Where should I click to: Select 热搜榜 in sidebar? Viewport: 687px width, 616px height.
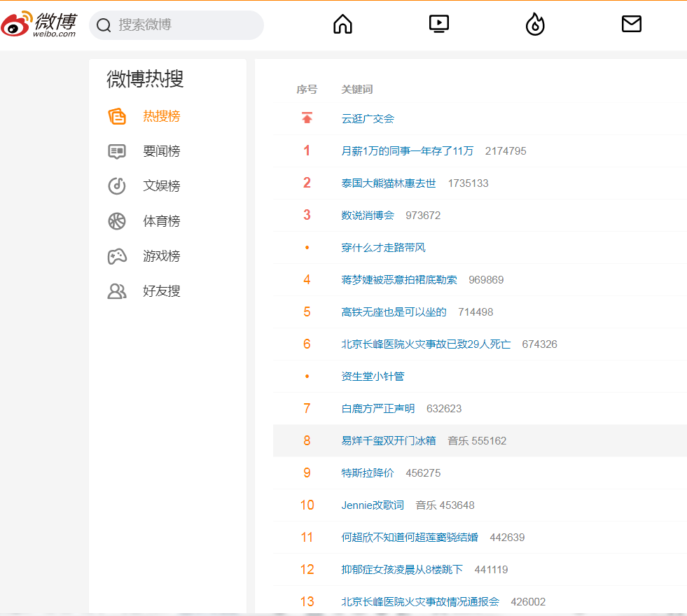162,116
